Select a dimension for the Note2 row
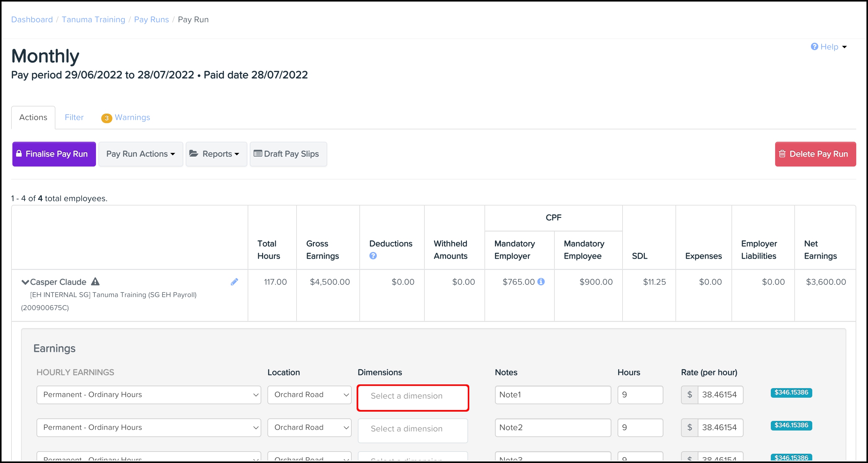 click(x=413, y=430)
